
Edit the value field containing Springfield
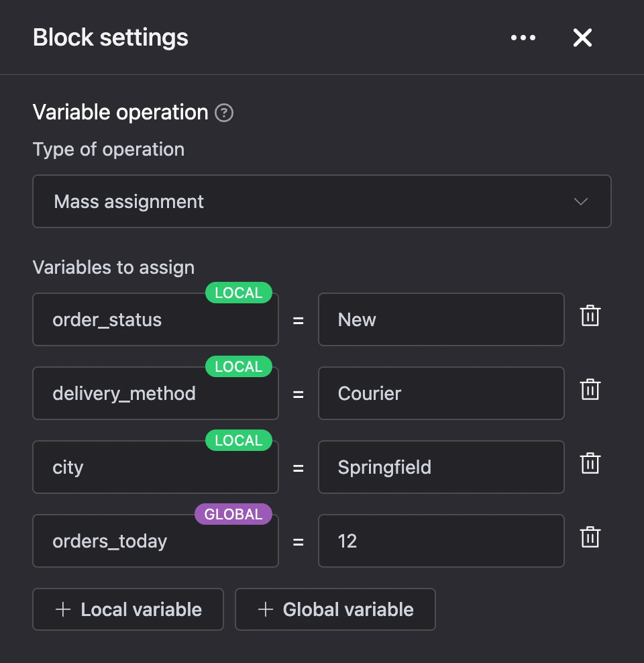(441, 467)
